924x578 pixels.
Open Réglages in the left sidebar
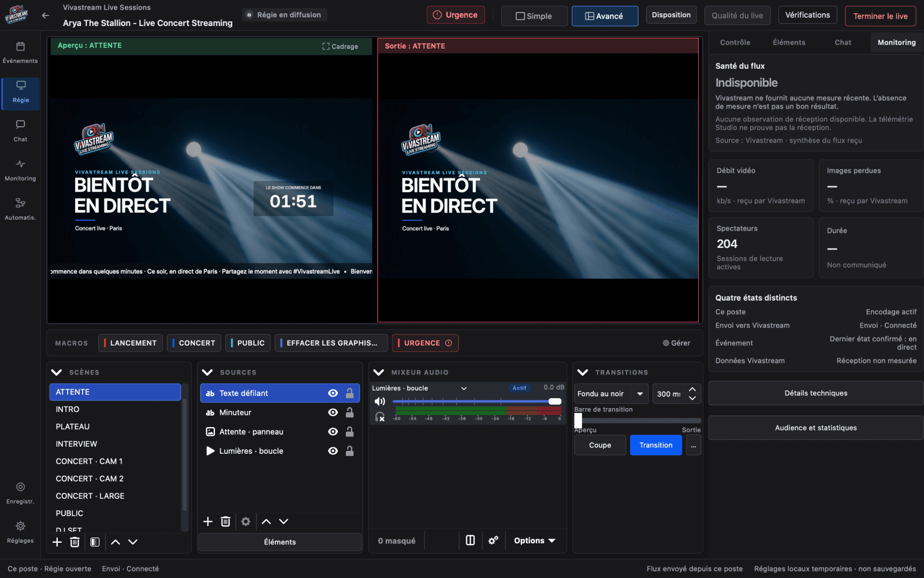(x=20, y=532)
